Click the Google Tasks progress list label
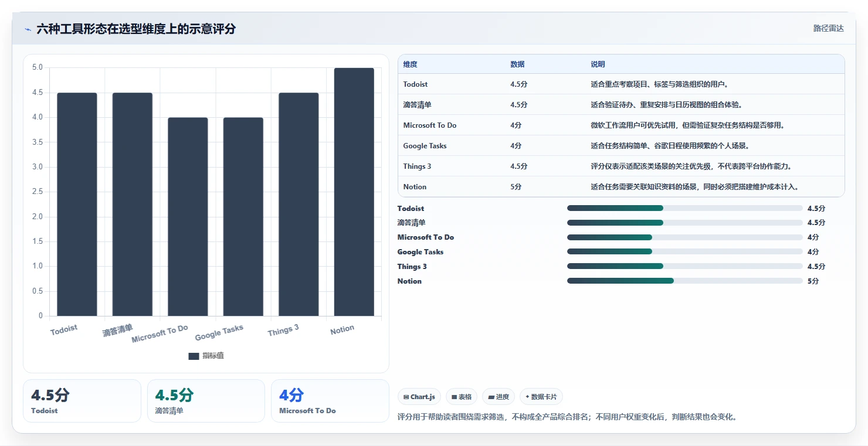The height and width of the screenshot is (446, 868). [421, 252]
